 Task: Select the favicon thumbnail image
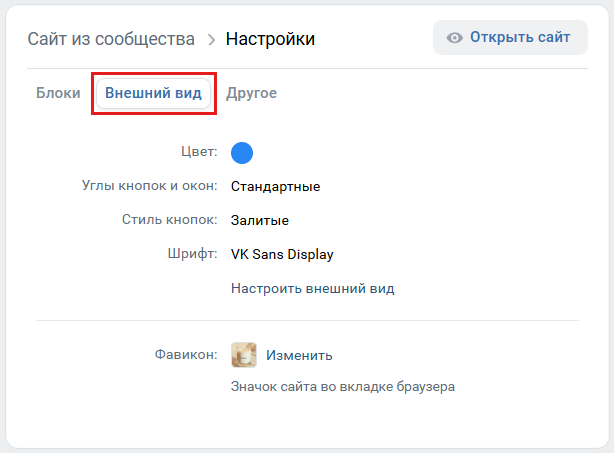pyautogui.click(x=244, y=355)
